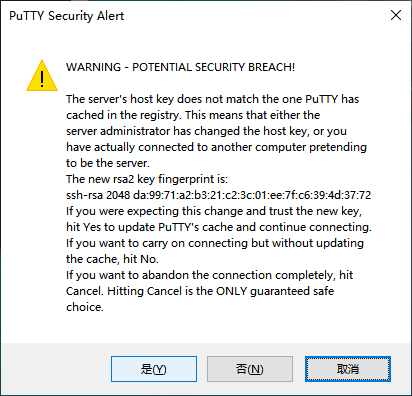412x396 pixels.
Task: Click the "hit Yes to update PuTTY's cache" line
Action: tap(219, 227)
